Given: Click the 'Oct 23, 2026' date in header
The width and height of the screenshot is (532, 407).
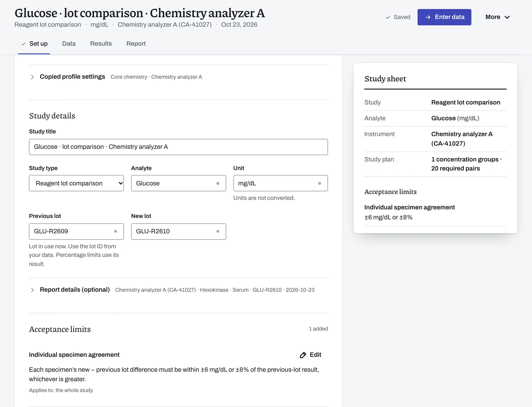Looking at the screenshot, I should [239, 25].
